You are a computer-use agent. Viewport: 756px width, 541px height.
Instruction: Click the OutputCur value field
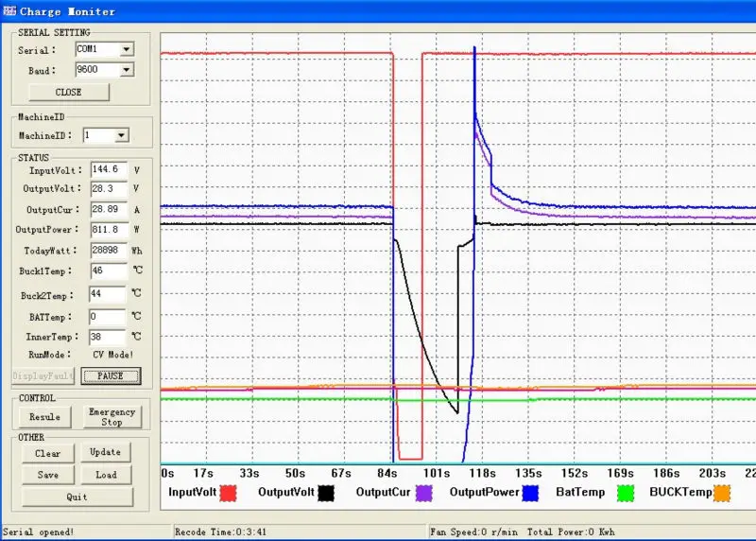click(109, 209)
